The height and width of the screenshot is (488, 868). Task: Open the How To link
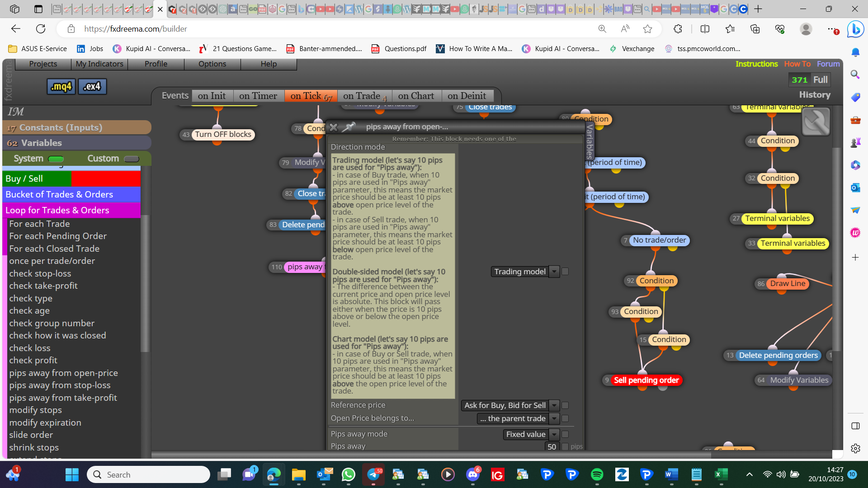point(797,64)
